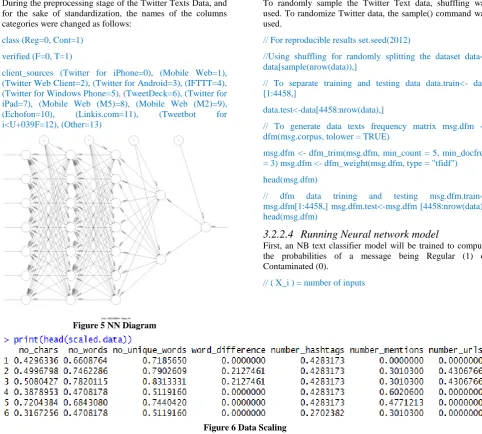Click the value 0.7462286 in row 2
The width and height of the screenshot is (482, 434).
click(85, 371)
